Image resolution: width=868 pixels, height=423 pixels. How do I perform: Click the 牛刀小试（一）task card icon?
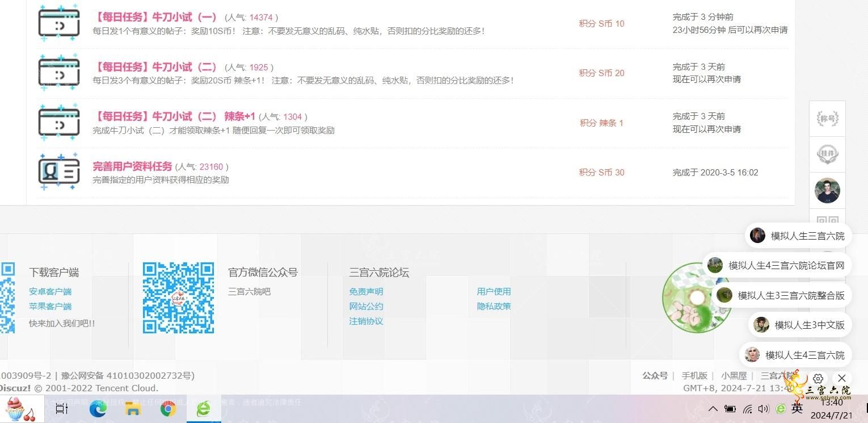(x=59, y=23)
